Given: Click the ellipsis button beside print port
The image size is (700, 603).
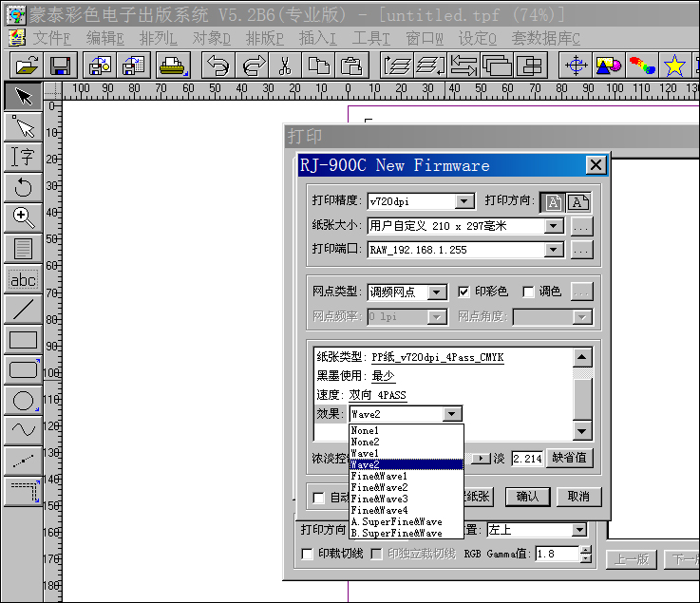Looking at the screenshot, I should [581, 250].
